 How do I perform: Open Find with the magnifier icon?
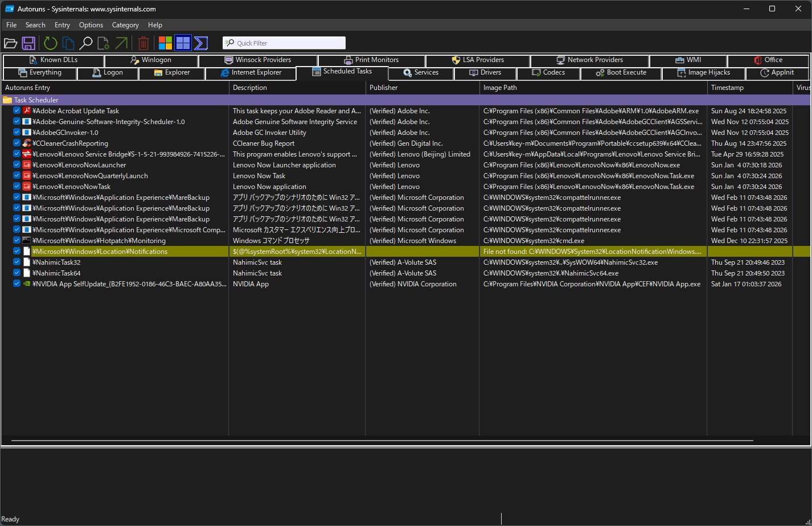tap(86, 43)
